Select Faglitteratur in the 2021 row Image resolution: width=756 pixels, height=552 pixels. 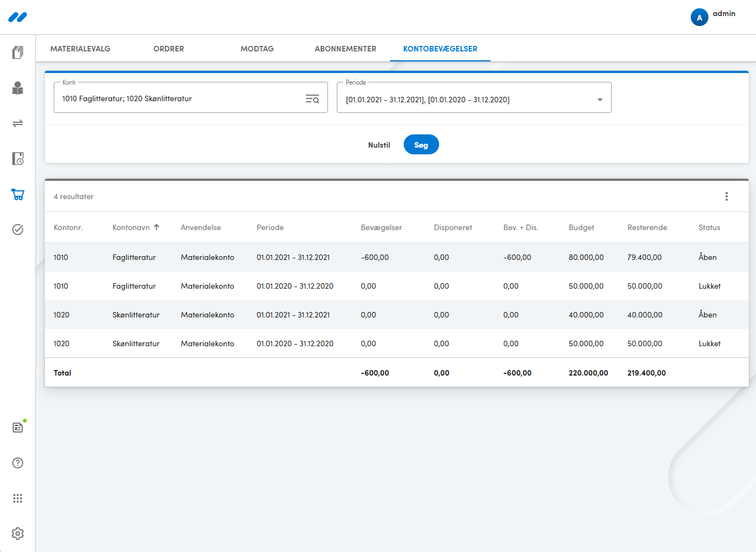[x=134, y=257]
